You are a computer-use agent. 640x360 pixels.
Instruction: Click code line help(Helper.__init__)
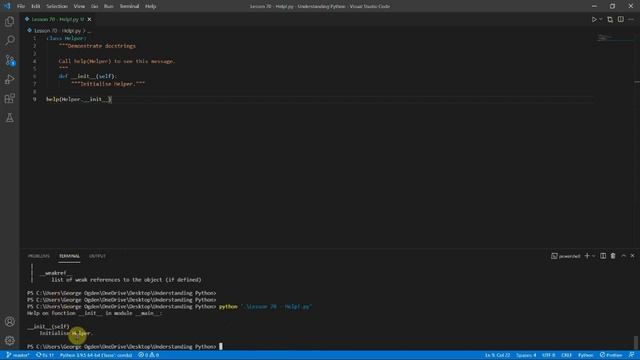point(78,99)
